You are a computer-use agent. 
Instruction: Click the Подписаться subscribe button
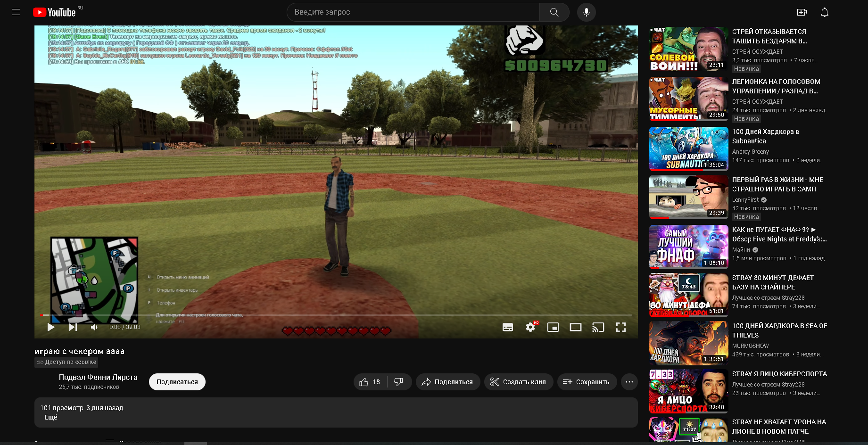click(x=177, y=382)
